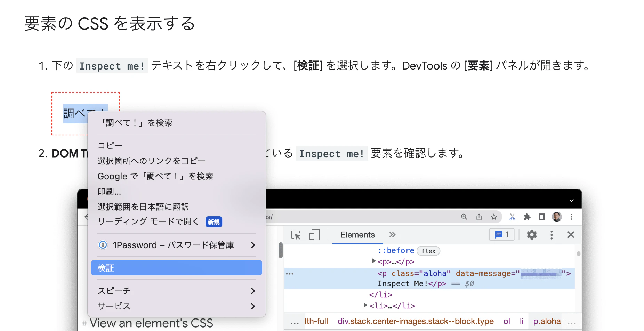Screen dimensions: 644x331
Task: Expand the サービス submenu arrow
Action: 253,306
